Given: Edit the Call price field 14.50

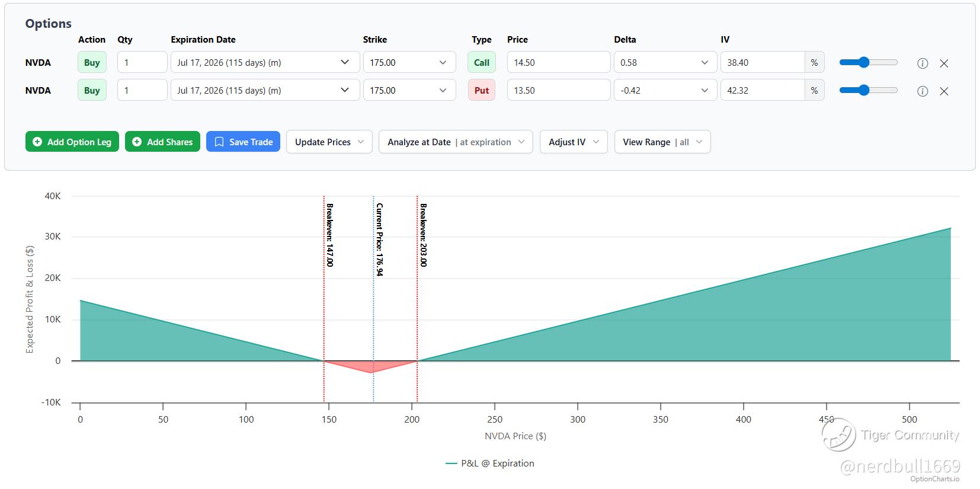Looking at the screenshot, I should [559, 62].
